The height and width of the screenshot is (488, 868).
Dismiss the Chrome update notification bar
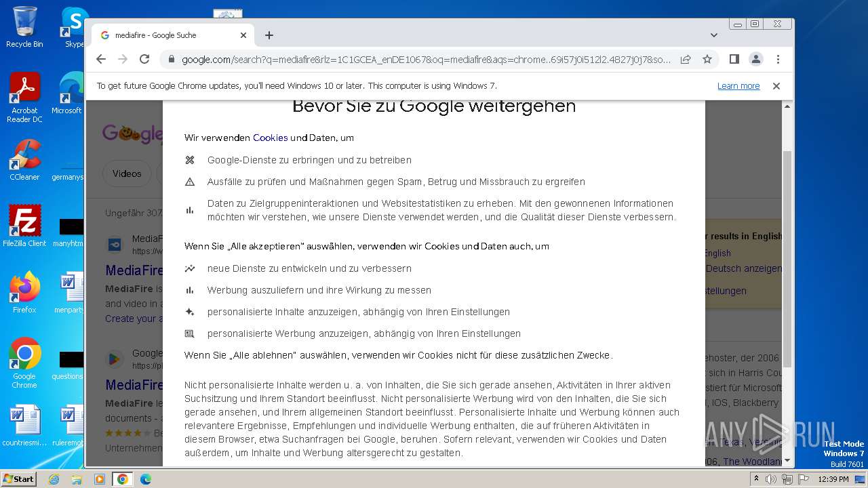[776, 86]
